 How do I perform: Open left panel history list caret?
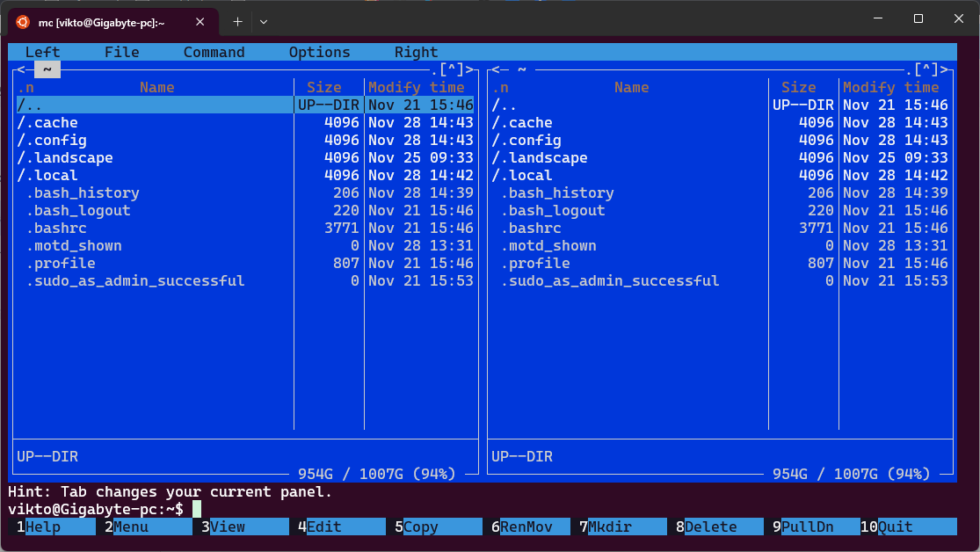pyautogui.click(x=452, y=69)
